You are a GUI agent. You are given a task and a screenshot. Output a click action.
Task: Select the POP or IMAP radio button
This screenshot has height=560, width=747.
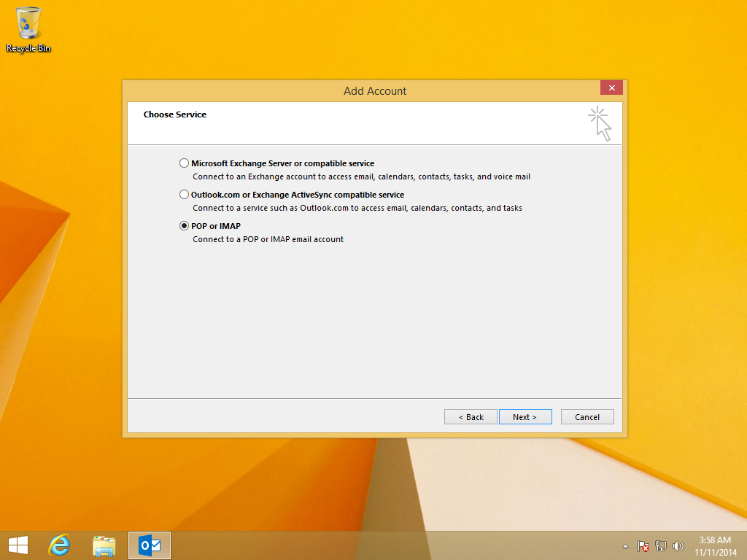184,226
